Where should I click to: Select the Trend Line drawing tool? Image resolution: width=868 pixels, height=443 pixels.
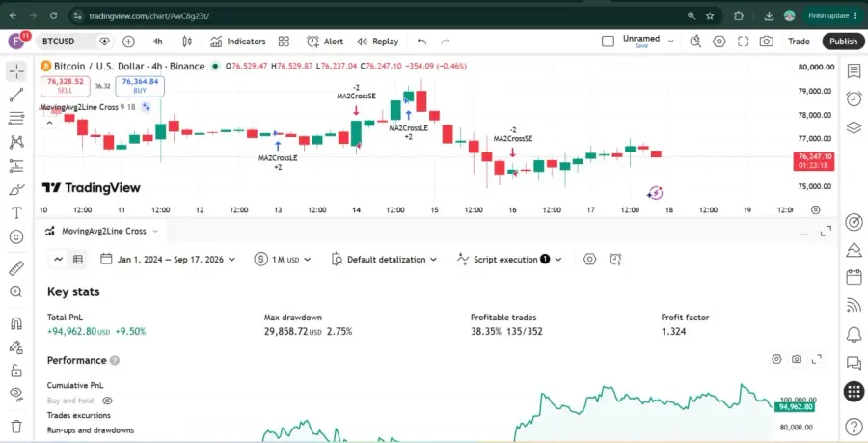click(16, 95)
